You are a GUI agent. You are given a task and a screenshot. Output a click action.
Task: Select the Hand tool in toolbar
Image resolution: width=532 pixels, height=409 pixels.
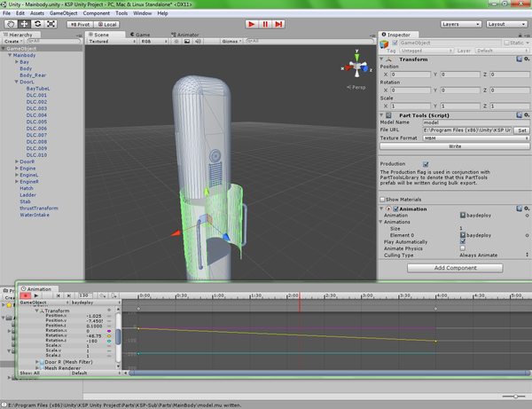click(x=10, y=24)
